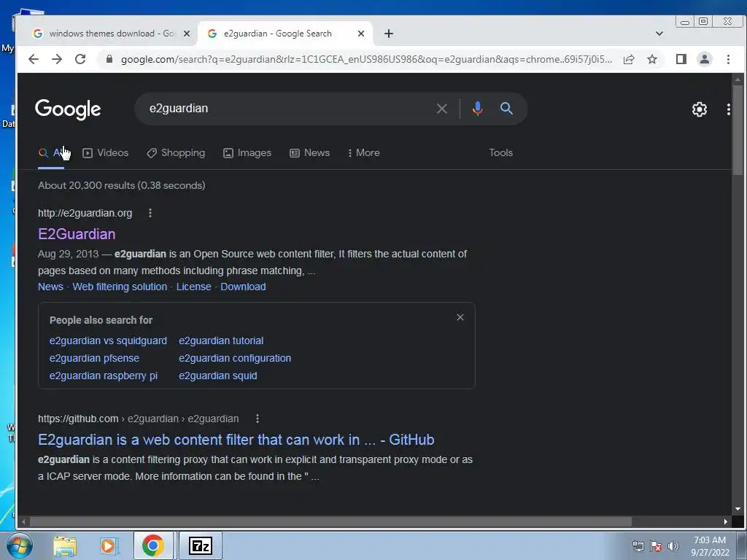Viewport: 747px width, 560px height.
Task: Open the Tools search options
Action: tap(500, 153)
